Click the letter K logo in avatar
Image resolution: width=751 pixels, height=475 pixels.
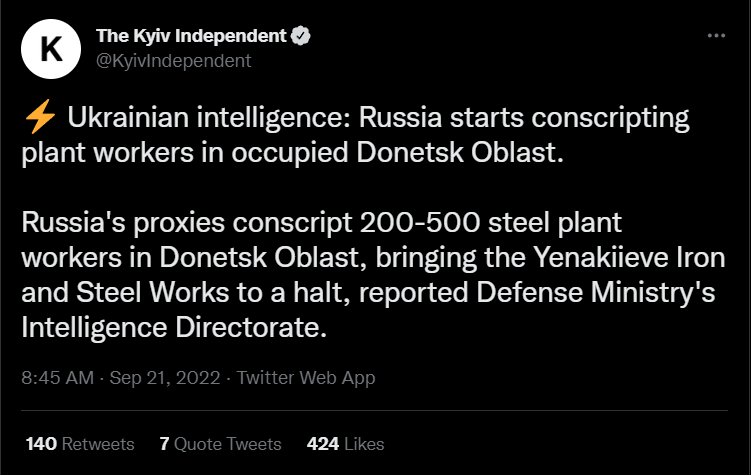coord(51,49)
